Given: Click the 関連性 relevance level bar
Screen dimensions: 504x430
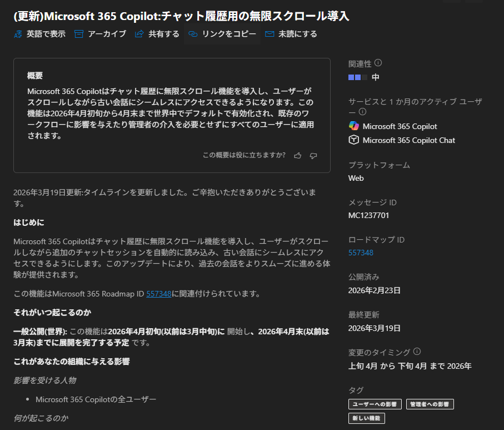Looking at the screenshot, I should click(x=357, y=77).
